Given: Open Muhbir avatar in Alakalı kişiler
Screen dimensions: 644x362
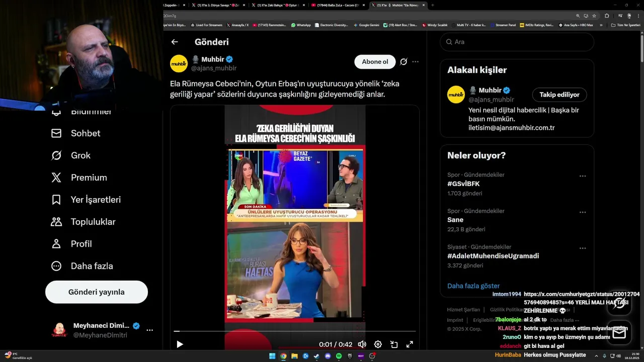Looking at the screenshot, I should 456,95.
